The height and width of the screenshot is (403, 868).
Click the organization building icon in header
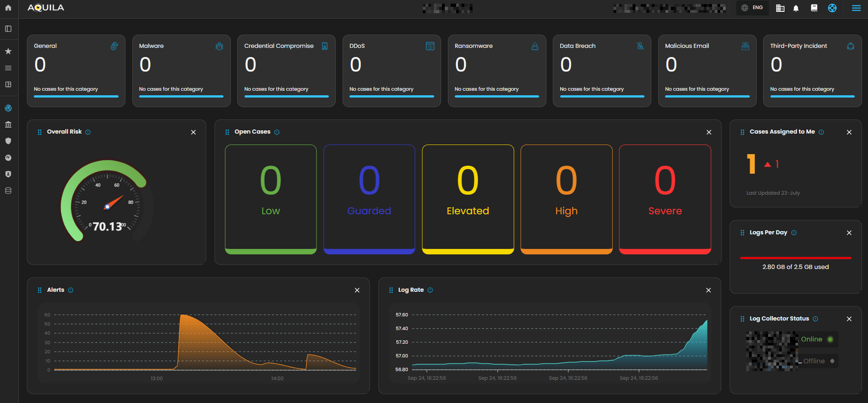click(780, 8)
